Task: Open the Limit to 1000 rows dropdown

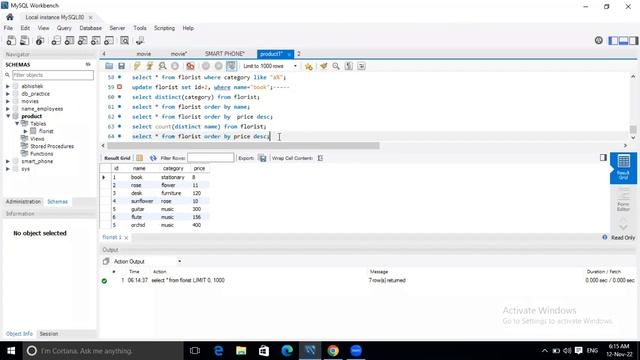Action: click(270, 66)
